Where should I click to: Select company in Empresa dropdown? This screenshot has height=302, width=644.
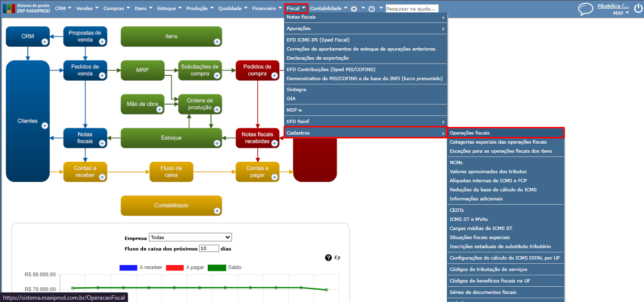click(190, 237)
